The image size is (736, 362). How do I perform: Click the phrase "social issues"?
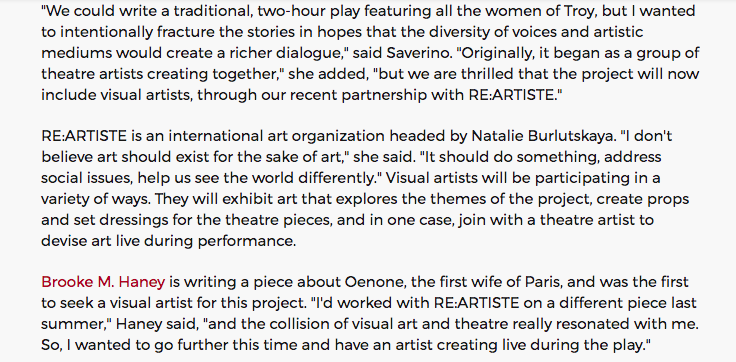(x=82, y=178)
